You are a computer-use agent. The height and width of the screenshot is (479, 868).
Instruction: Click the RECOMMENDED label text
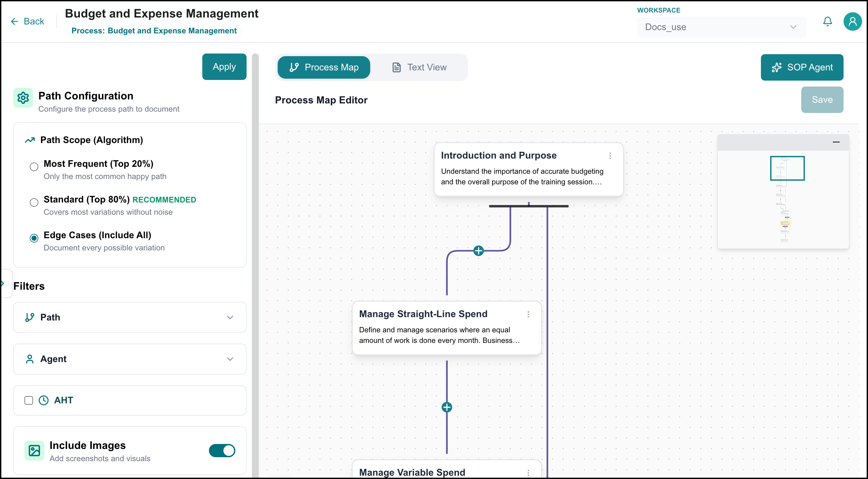164,200
